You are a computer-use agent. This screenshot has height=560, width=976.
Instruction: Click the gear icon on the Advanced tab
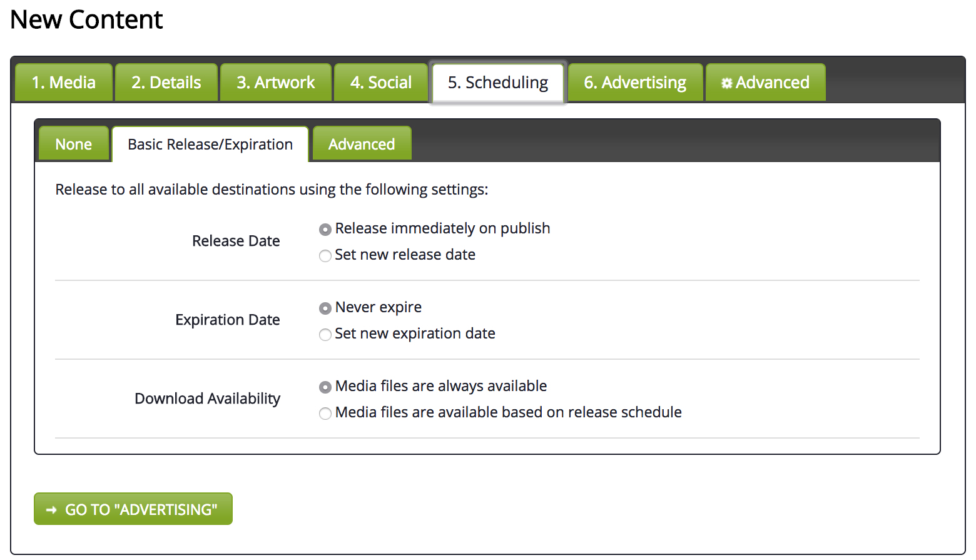click(x=726, y=83)
